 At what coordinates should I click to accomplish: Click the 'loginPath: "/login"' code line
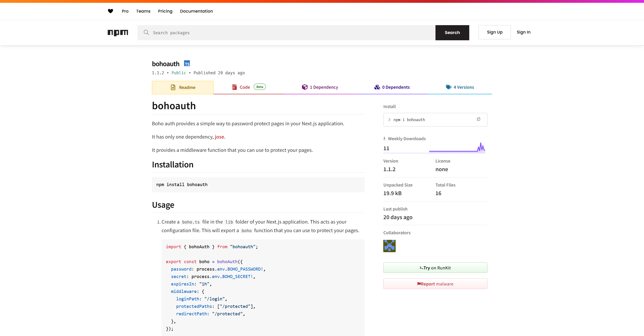pyautogui.click(x=202, y=299)
